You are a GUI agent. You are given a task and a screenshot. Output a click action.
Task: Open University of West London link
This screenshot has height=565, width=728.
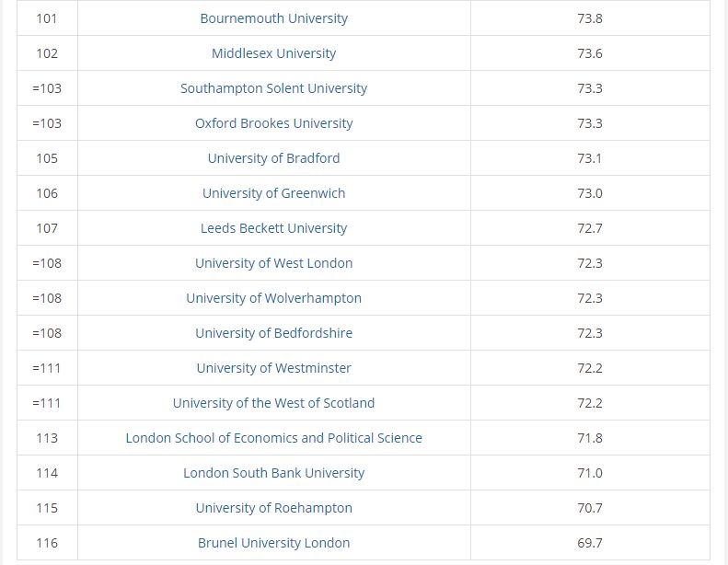tap(273, 263)
